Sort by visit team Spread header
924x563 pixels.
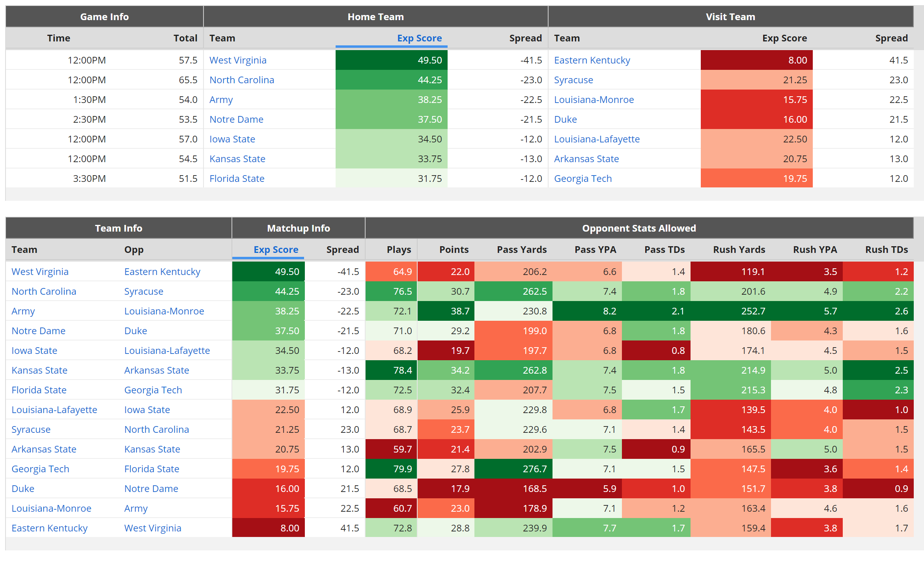(891, 38)
